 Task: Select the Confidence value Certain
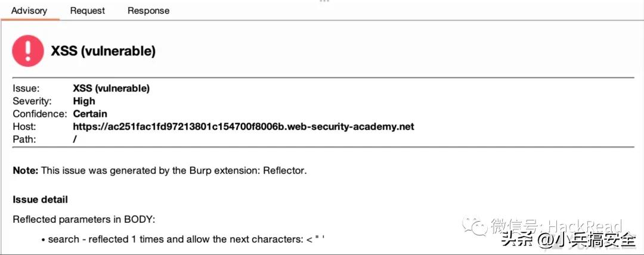pos(90,114)
